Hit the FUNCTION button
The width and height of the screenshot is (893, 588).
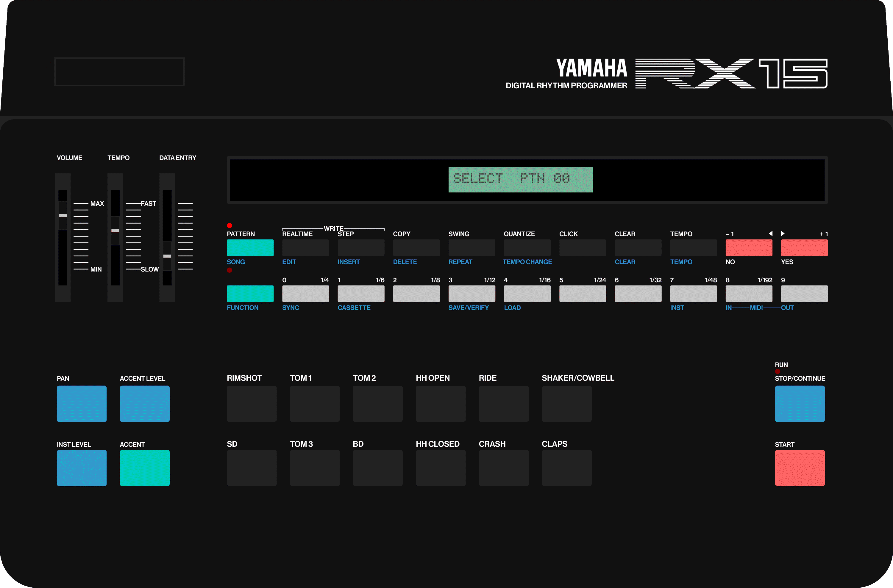pos(250,294)
